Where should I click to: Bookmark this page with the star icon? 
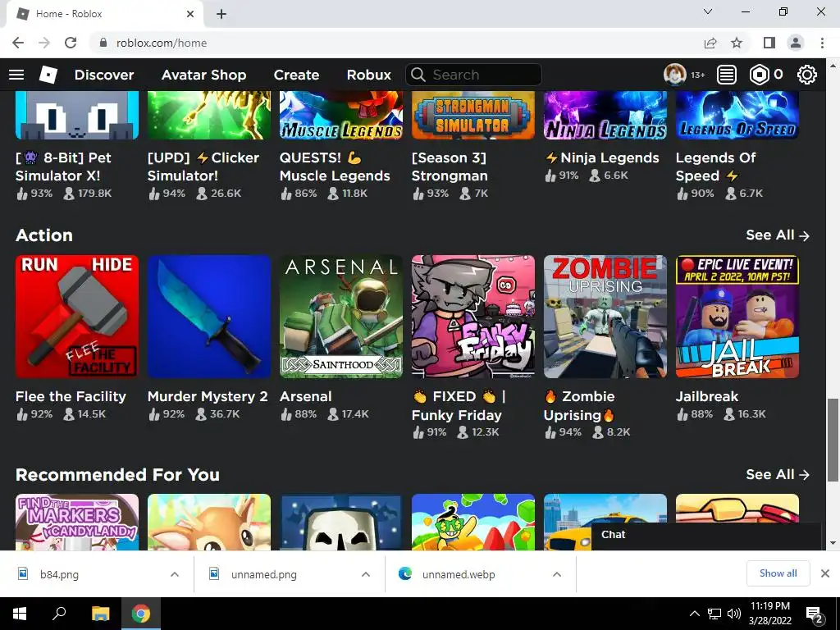[x=737, y=43]
